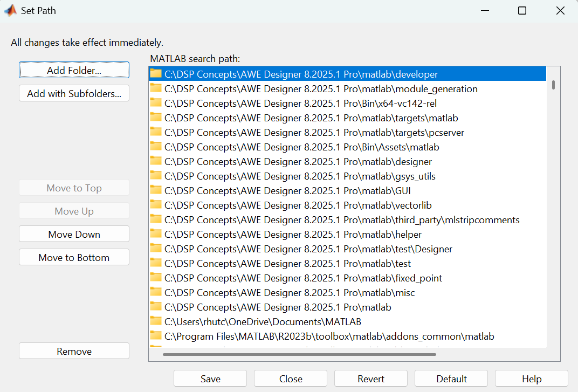Click folder icon of Bin\Assets\matlab row

pyautogui.click(x=156, y=147)
